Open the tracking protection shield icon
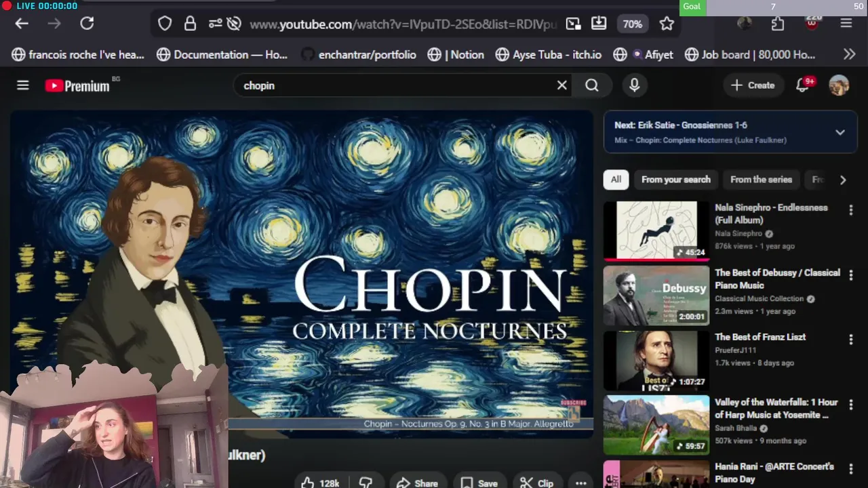The width and height of the screenshot is (868, 488). [165, 24]
